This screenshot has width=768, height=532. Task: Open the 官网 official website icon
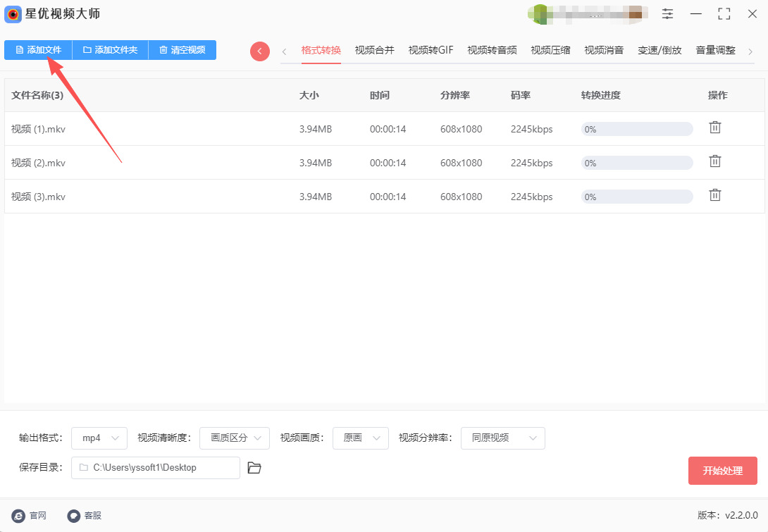coord(18,515)
